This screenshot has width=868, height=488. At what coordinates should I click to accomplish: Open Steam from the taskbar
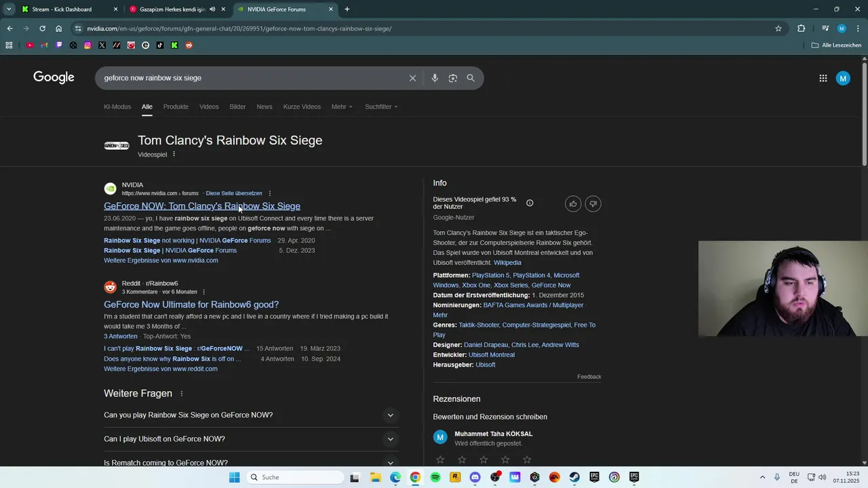[x=574, y=477]
